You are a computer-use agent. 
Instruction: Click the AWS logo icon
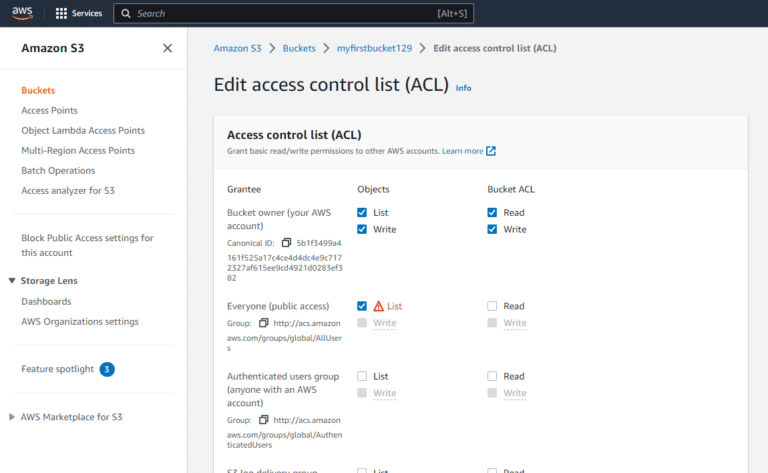(22, 13)
